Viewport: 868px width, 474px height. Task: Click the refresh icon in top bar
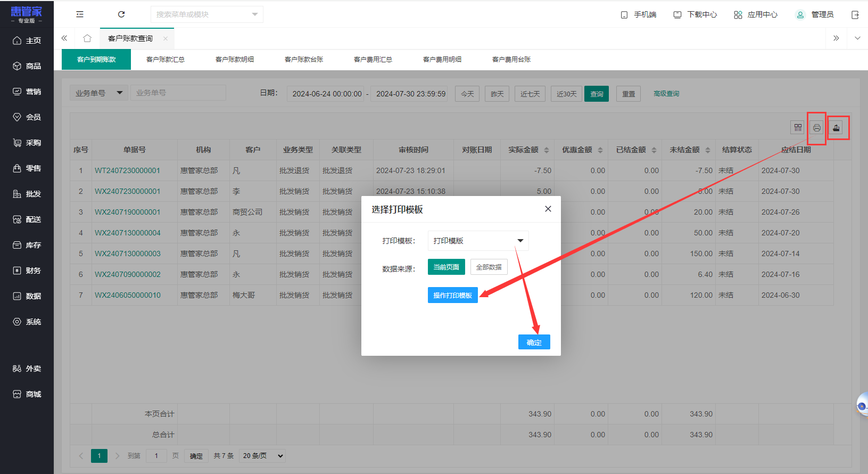[x=121, y=14]
